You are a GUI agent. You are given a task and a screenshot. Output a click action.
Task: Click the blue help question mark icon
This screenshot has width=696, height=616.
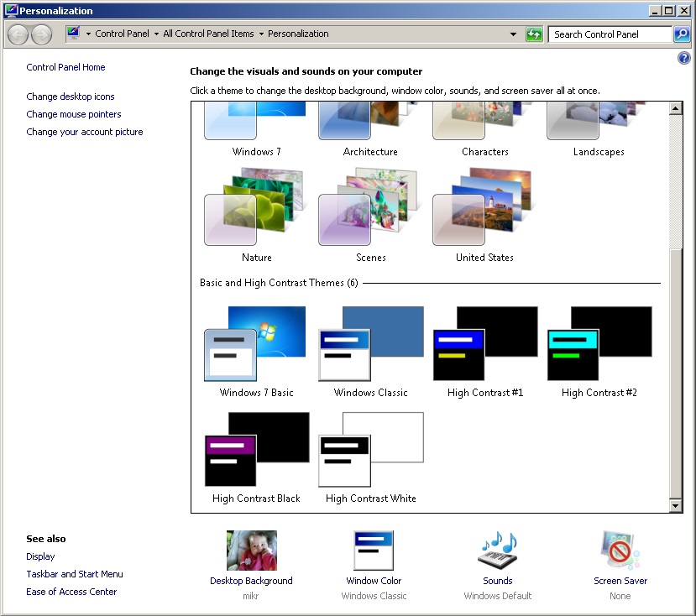point(683,58)
